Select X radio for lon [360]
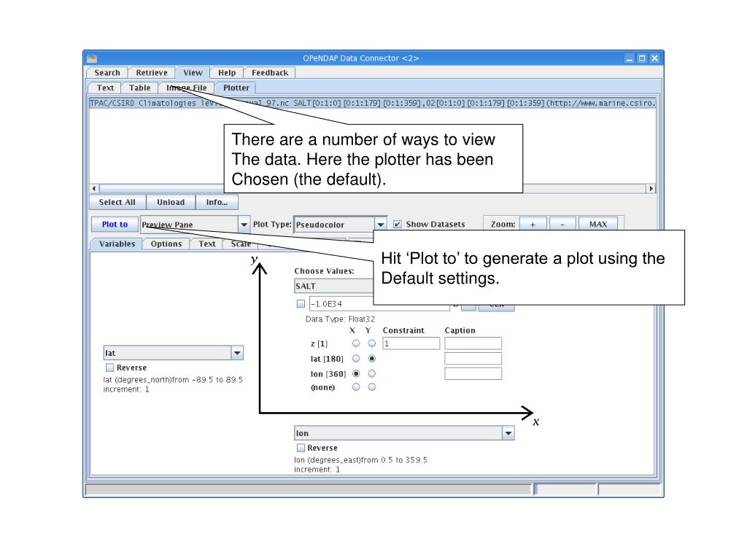Viewport: 747px width, 560px height. point(356,374)
